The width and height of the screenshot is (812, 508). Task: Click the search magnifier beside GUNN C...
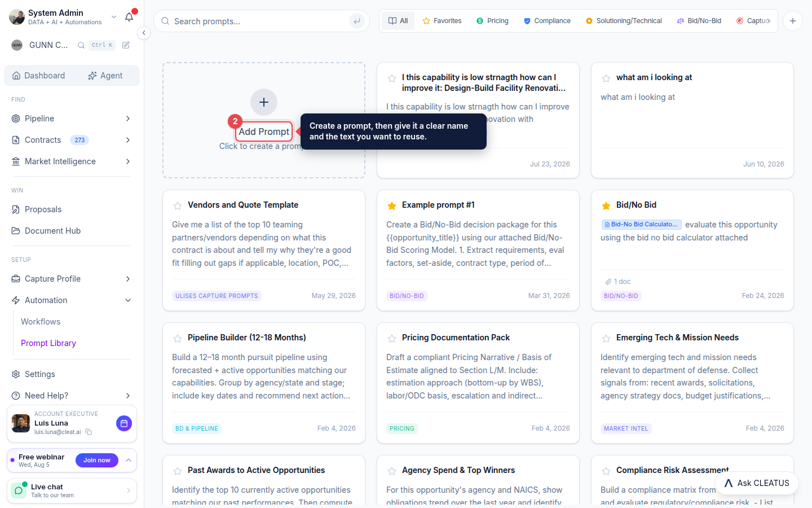coord(81,45)
